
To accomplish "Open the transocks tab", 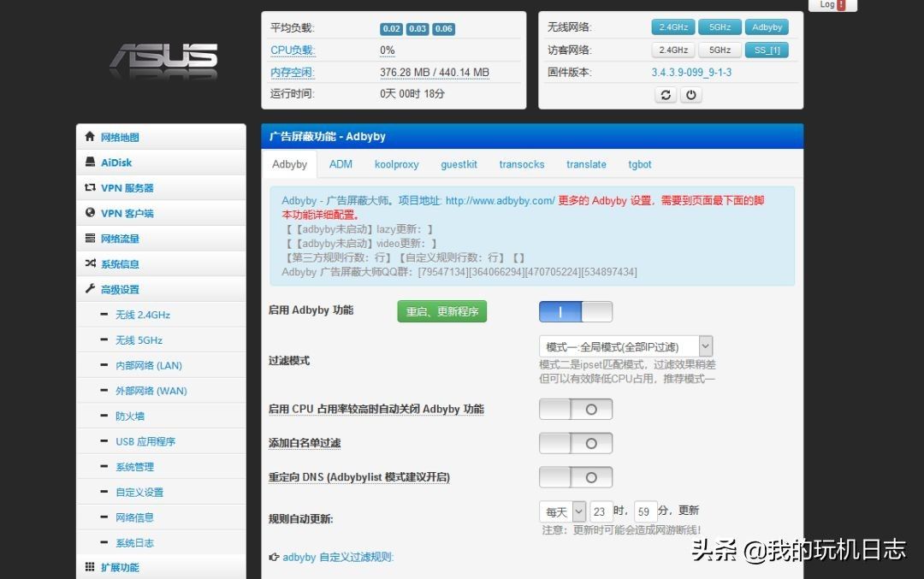I will 522,164.
